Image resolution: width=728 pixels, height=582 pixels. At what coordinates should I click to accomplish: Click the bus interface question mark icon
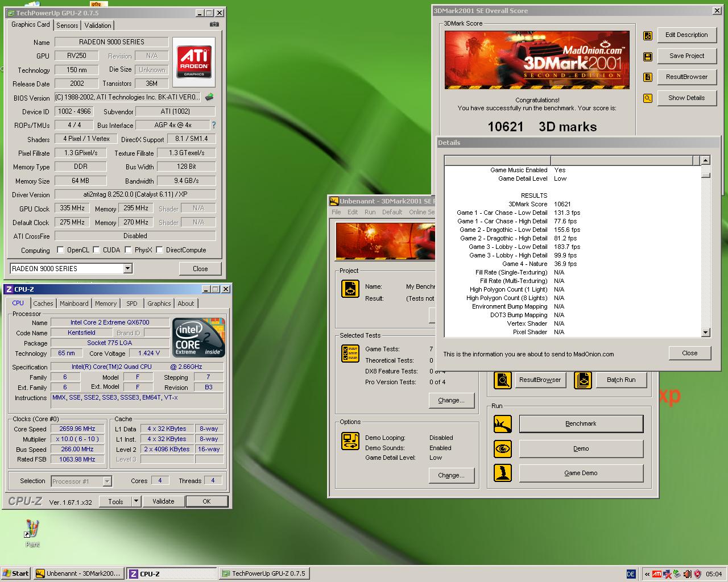click(214, 125)
